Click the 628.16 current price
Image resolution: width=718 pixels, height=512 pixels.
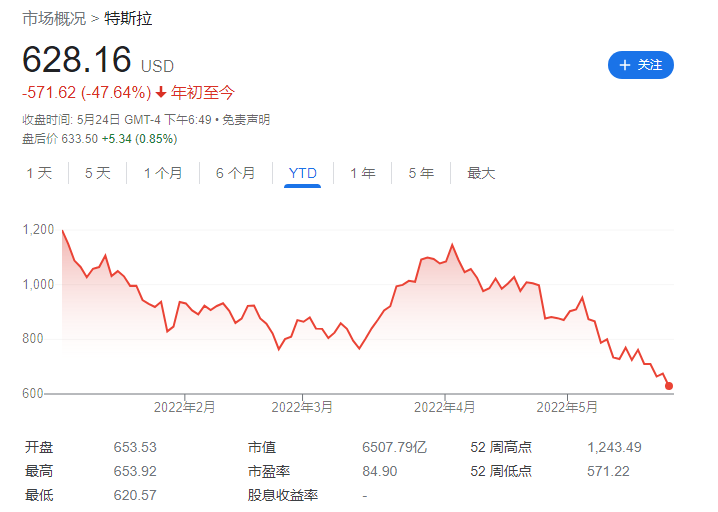(x=77, y=60)
